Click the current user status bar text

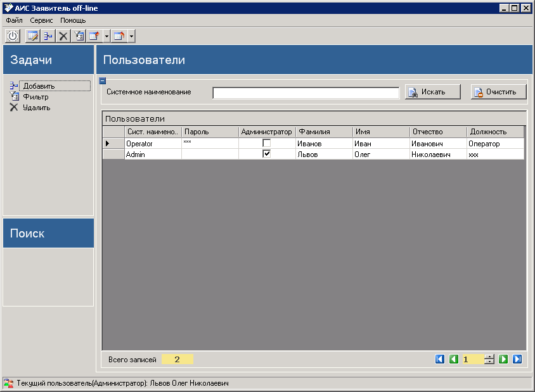pos(122,384)
